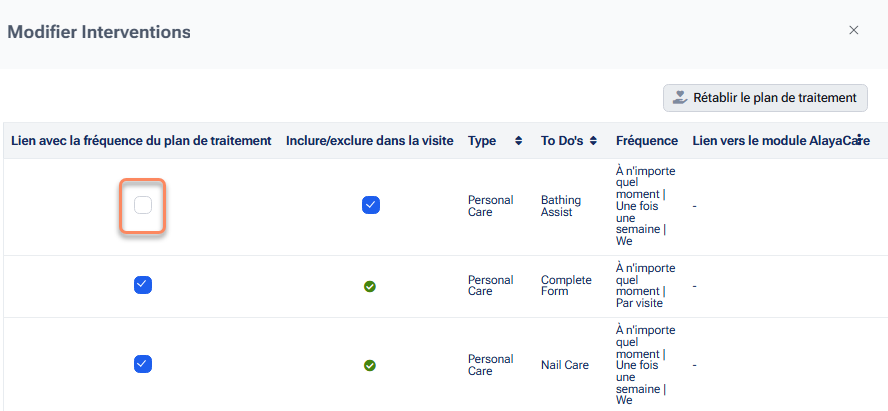Click the green check icon for Nail Care
This screenshot has height=411, width=888.
coord(370,365)
